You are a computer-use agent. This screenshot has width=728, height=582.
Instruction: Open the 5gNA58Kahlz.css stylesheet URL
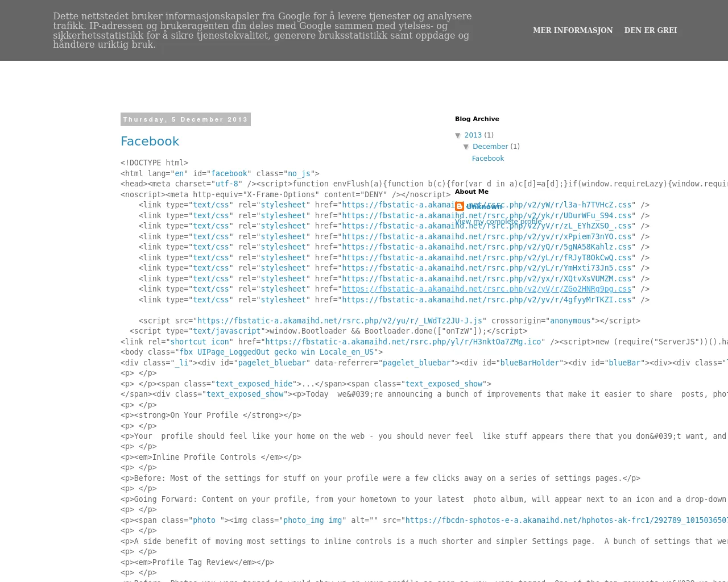tap(487, 247)
